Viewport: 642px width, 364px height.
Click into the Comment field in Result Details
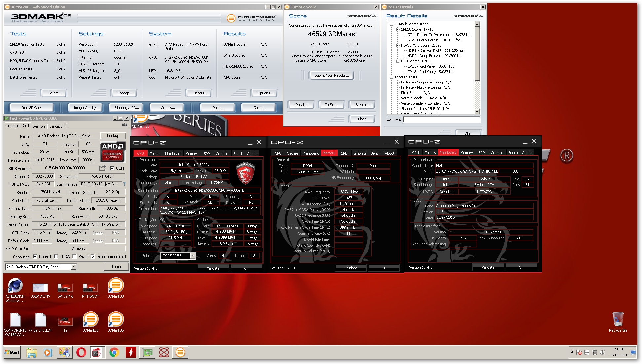(x=441, y=120)
